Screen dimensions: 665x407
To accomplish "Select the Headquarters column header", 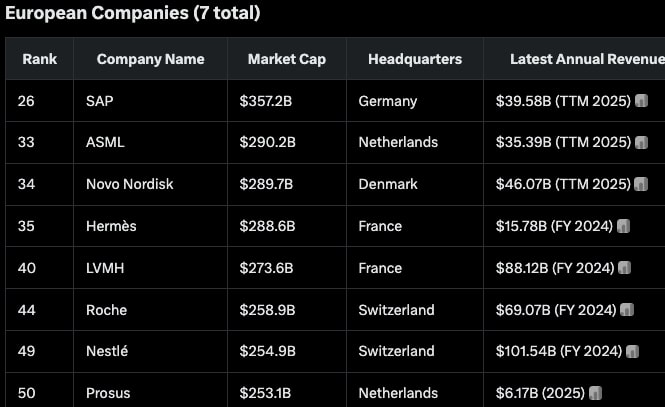I will point(415,59).
